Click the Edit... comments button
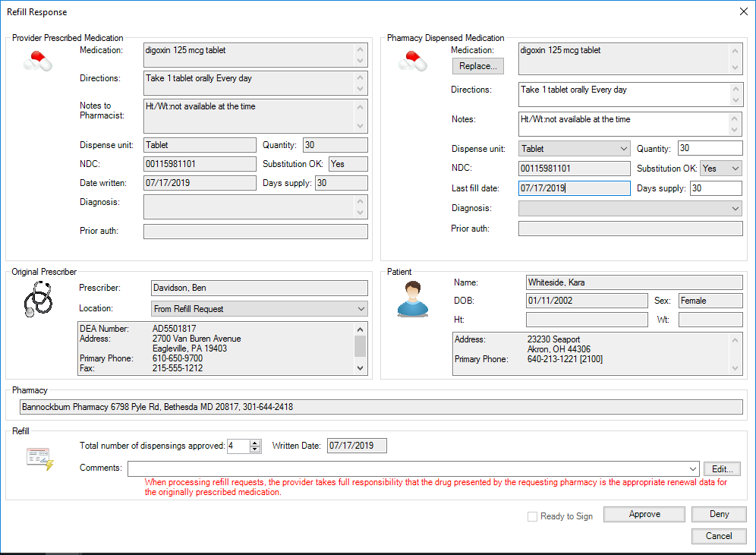The width and height of the screenshot is (756, 555). pyautogui.click(x=723, y=468)
